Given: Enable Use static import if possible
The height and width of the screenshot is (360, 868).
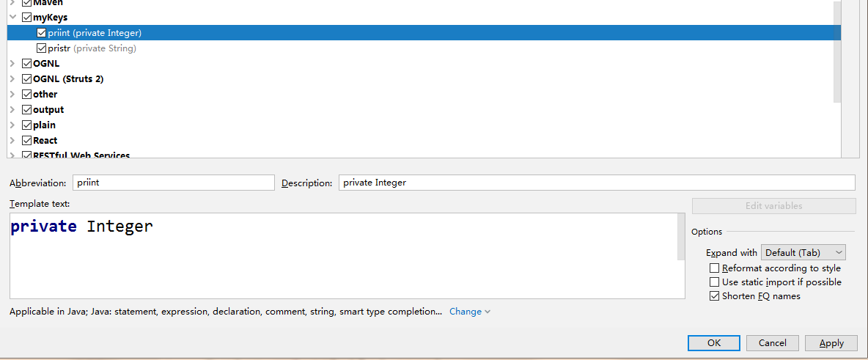Looking at the screenshot, I should click(x=714, y=282).
